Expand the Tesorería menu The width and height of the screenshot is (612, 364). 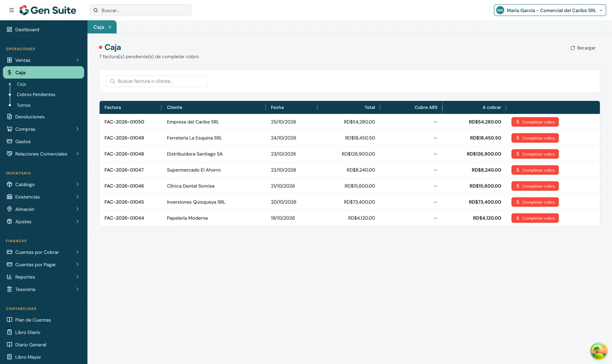point(78,289)
